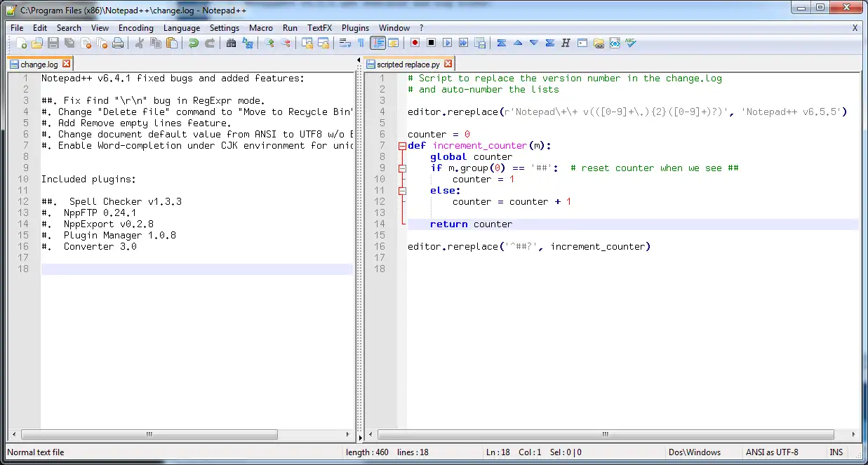Click the Print icon in toolbar
The width and height of the screenshot is (868, 465).
tap(118, 43)
